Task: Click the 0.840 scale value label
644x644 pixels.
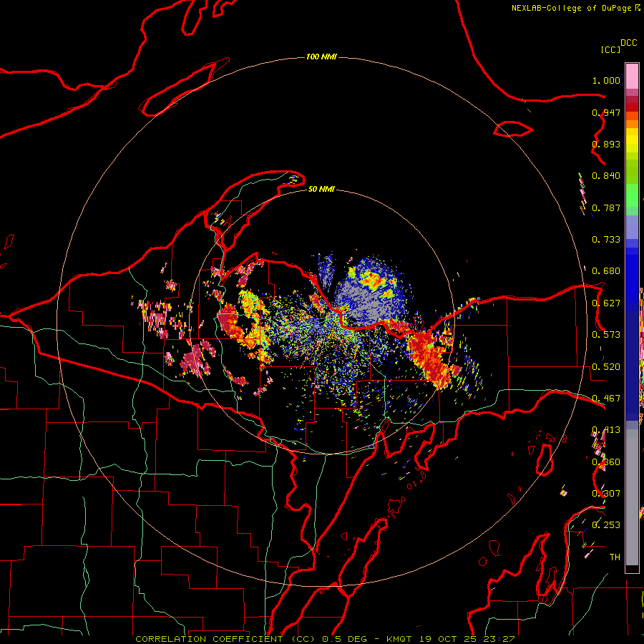Action: 606,176
